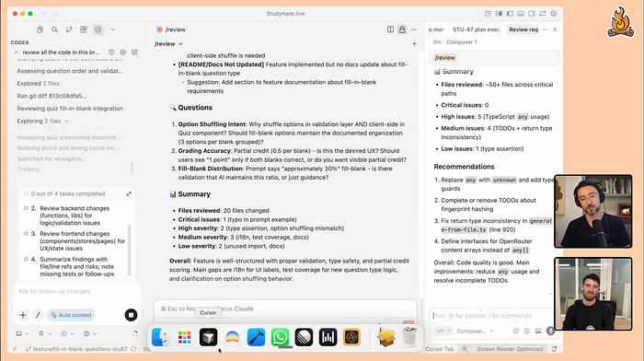Open the editor more actions ellipsis
The width and height of the screenshot is (644, 361).
pyautogui.click(x=414, y=29)
